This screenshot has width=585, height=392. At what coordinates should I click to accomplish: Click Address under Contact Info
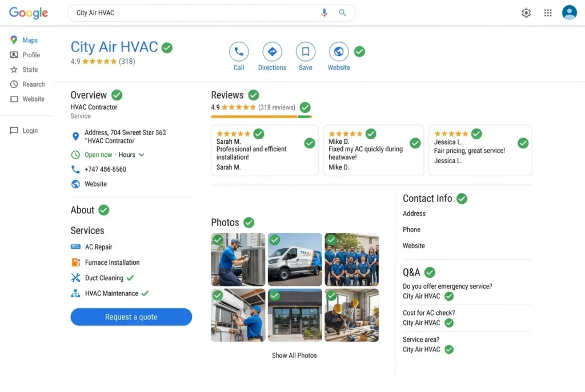(414, 213)
